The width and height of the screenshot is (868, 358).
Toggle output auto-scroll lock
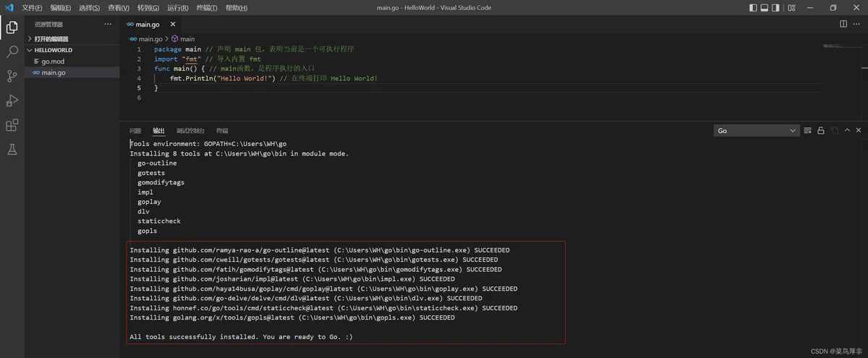click(821, 131)
